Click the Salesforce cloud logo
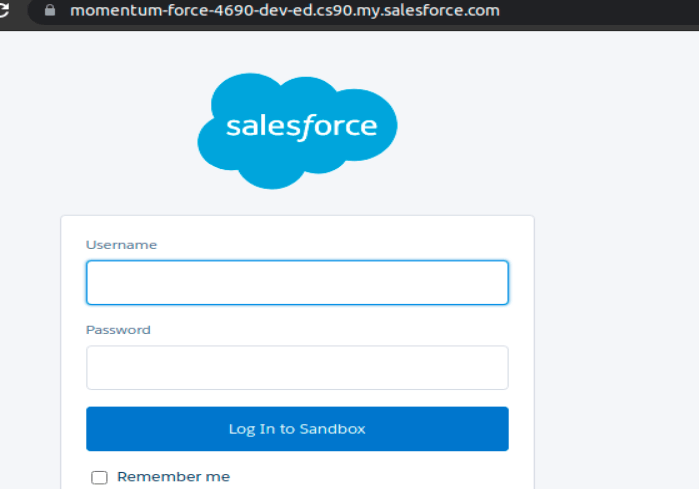This screenshot has height=489, width=699. [297, 131]
